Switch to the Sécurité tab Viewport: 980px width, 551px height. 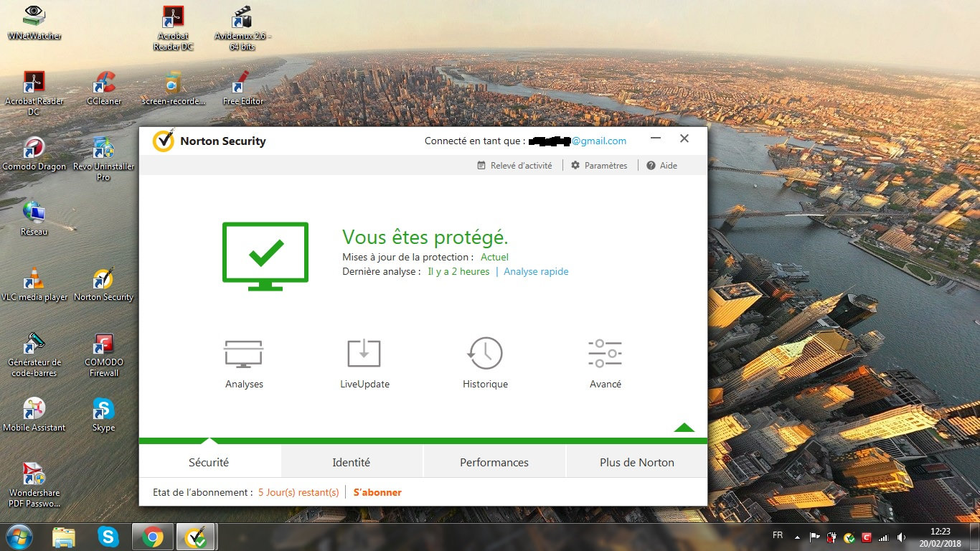click(x=209, y=462)
